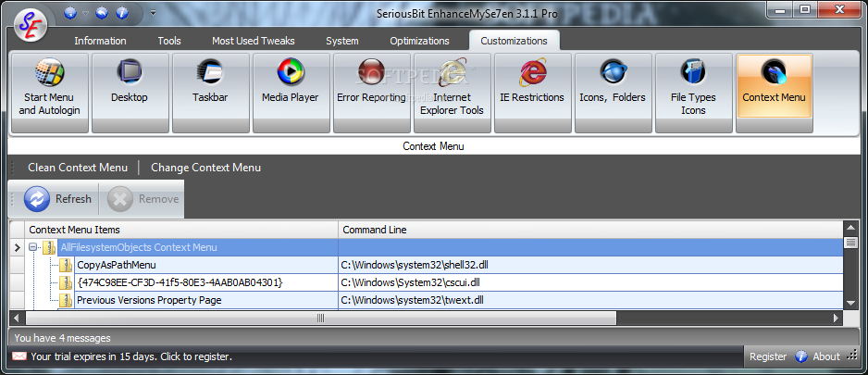Switch to the Optimizations tab
The width and height of the screenshot is (868, 375).
(419, 41)
